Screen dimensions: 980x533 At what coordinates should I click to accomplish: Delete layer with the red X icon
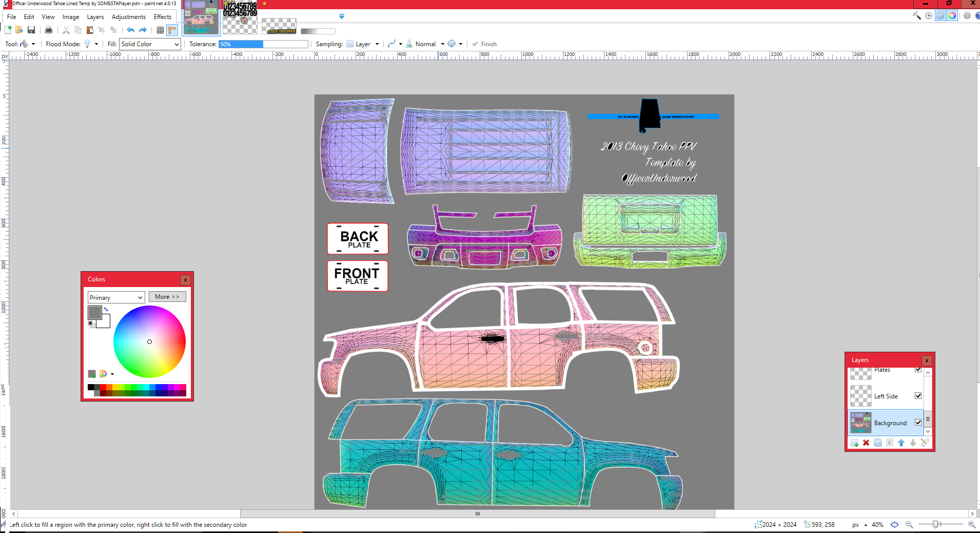coord(866,443)
